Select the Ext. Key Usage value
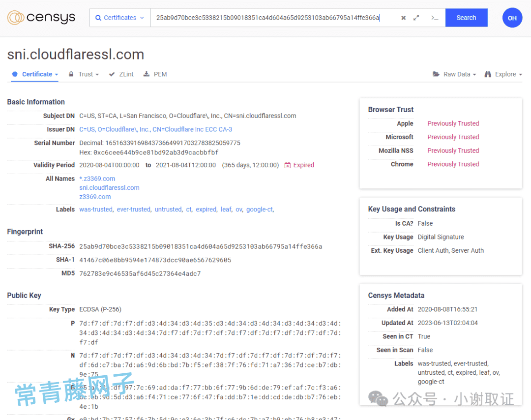Image resolution: width=531 pixels, height=420 pixels. pyautogui.click(x=451, y=251)
